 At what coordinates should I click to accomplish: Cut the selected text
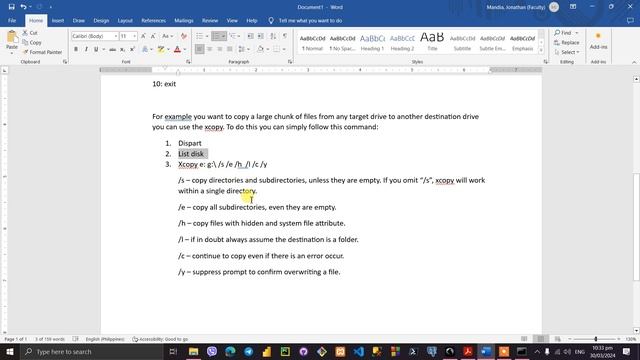click(30, 33)
